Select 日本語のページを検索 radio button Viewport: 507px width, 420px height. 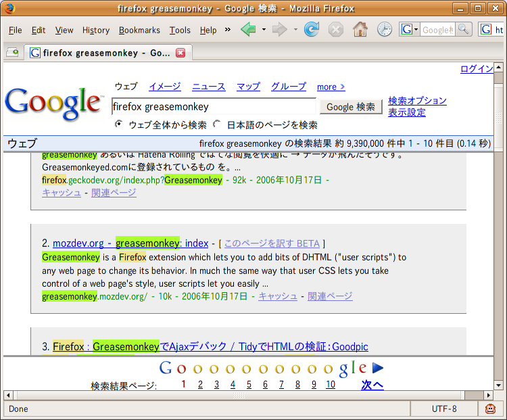(217, 124)
